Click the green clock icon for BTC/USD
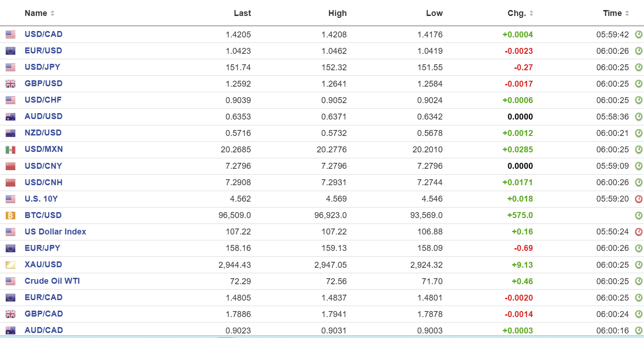The height and width of the screenshot is (338, 644). 639,215
